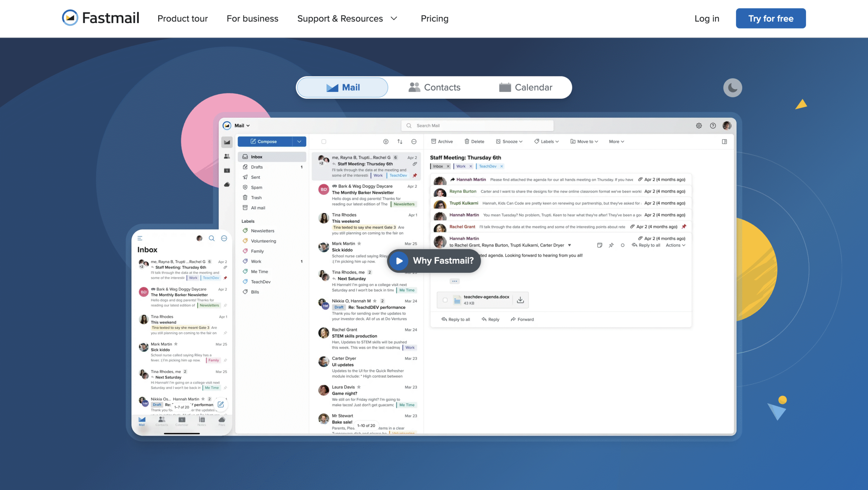The image size is (868, 490).
Task: Tap Contacts tab in phone bottom bar
Action: click(162, 421)
